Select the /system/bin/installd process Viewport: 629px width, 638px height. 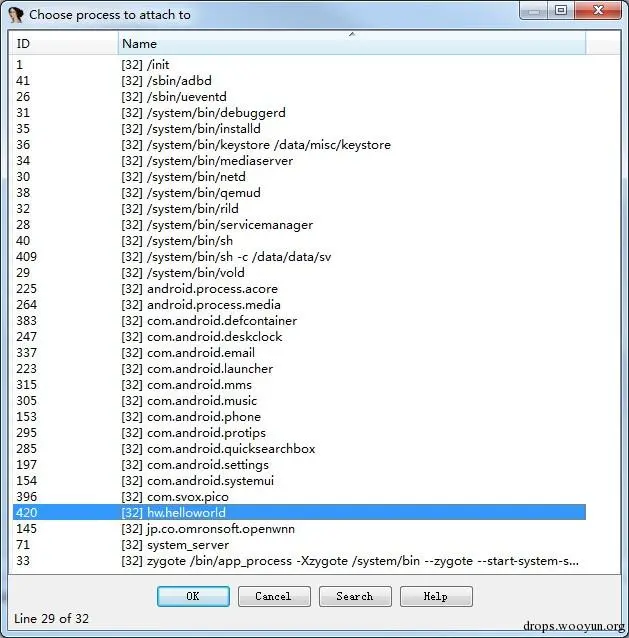299,129
